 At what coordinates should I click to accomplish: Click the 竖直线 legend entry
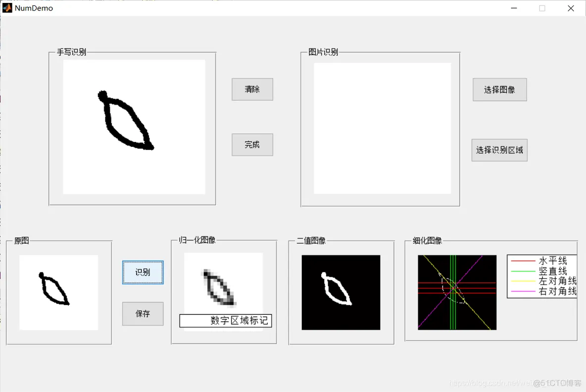(x=539, y=271)
